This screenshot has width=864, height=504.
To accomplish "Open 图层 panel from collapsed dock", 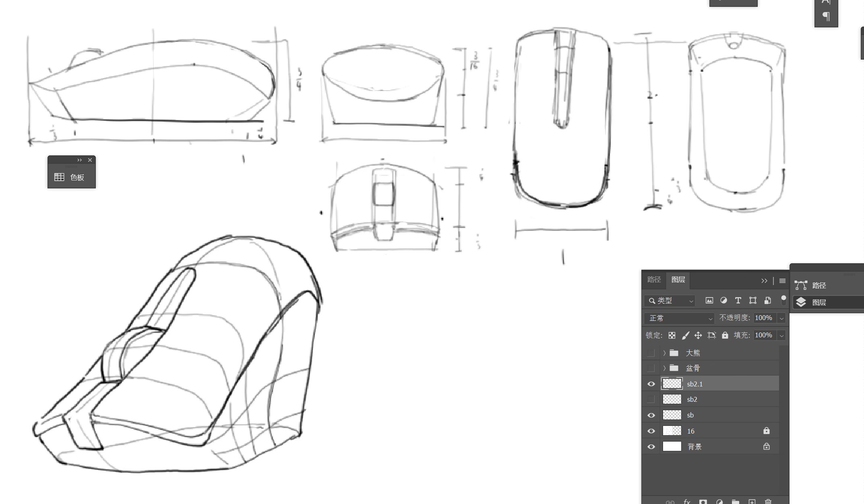I will tap(828, 302).
